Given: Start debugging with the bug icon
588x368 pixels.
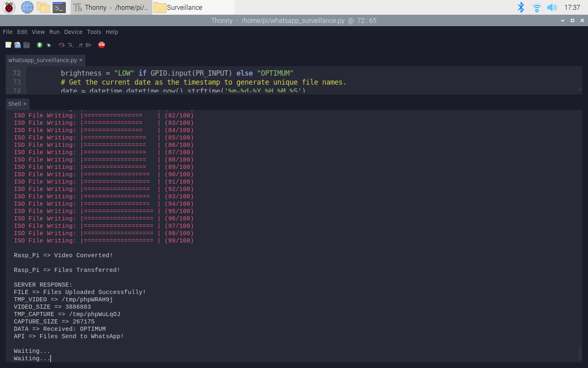Looking at the screenshot, I should (x=49, y=45).
